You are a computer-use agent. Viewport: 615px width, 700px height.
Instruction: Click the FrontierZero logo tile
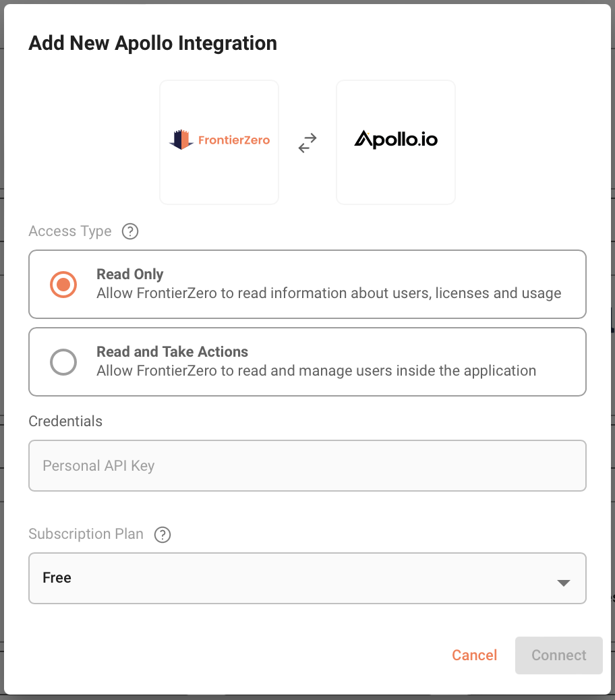[x=219, y=142]
